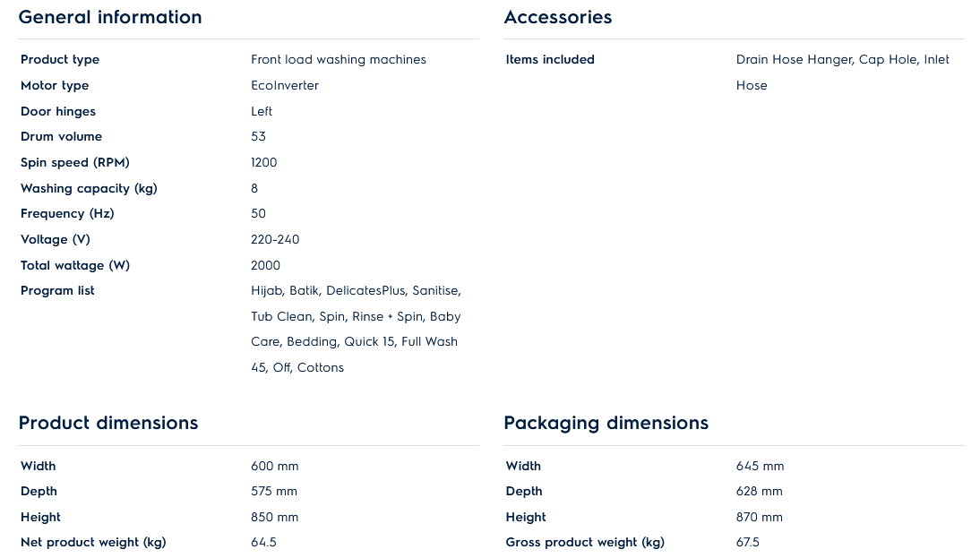Click the Product type label

pyautogui.click(x=60, y=60)
